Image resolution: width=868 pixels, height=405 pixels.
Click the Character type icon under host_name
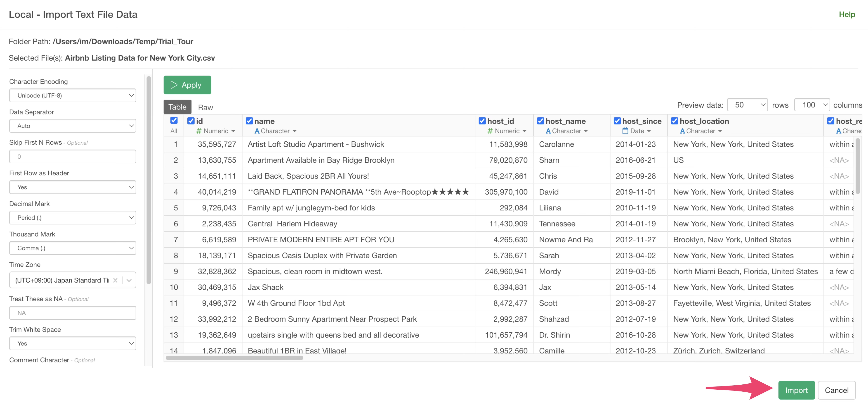tap(548, 131)
